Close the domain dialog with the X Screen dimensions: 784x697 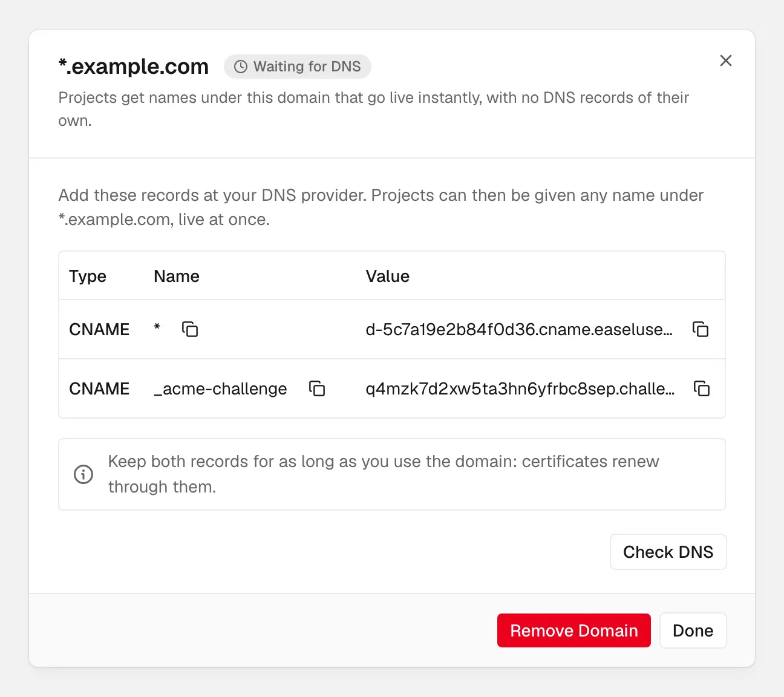[726, 61]
